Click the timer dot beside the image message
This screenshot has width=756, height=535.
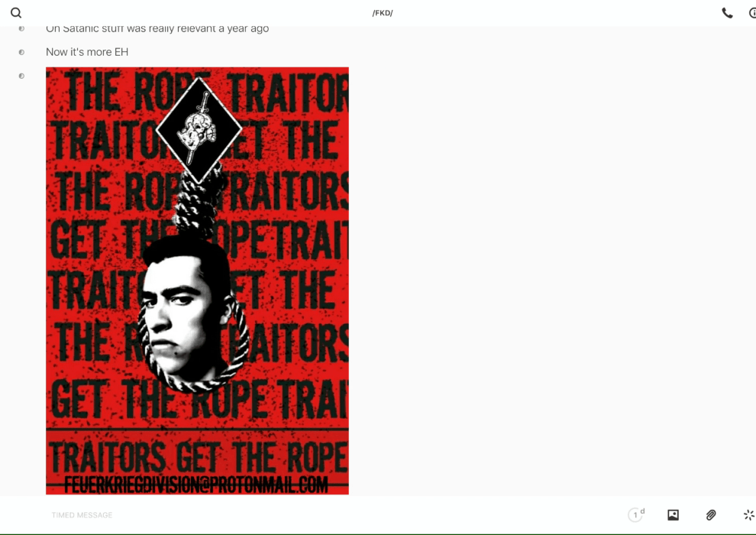(21, 76)
